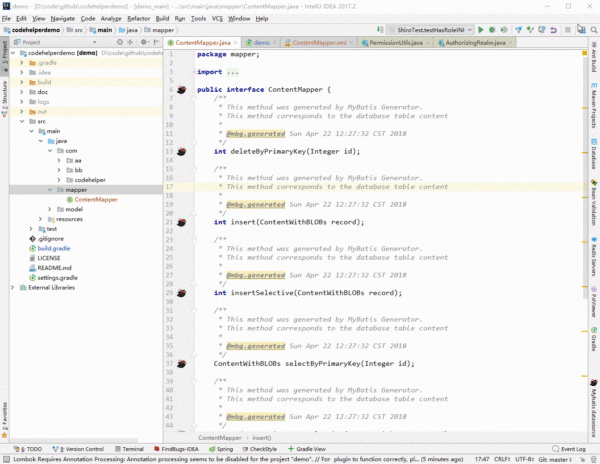The height and width of the screenshot is (464, 600).
Task: Click the tool window quick access icon in the status bar
Action: click(6, 459)
